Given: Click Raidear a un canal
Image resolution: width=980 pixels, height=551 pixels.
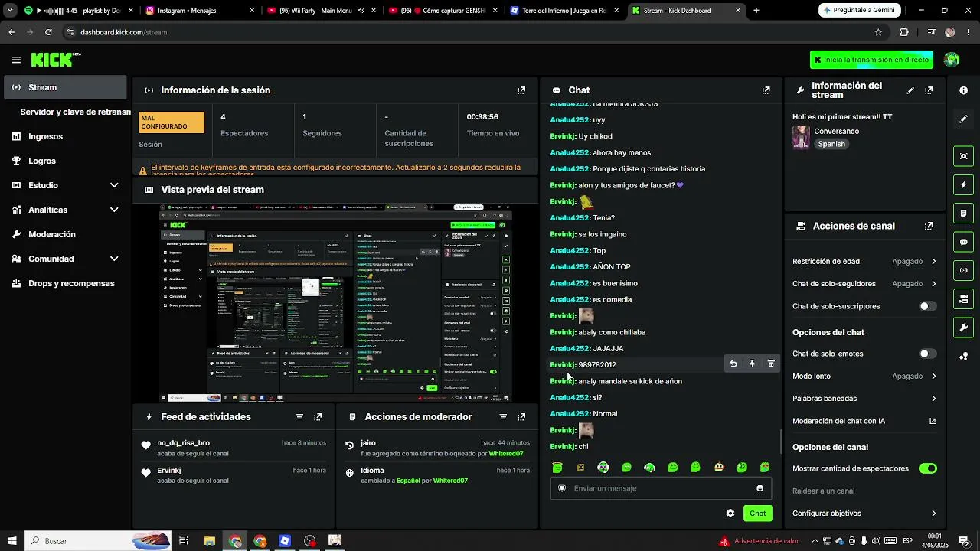Looking at the screenshot, I should 823,491.
